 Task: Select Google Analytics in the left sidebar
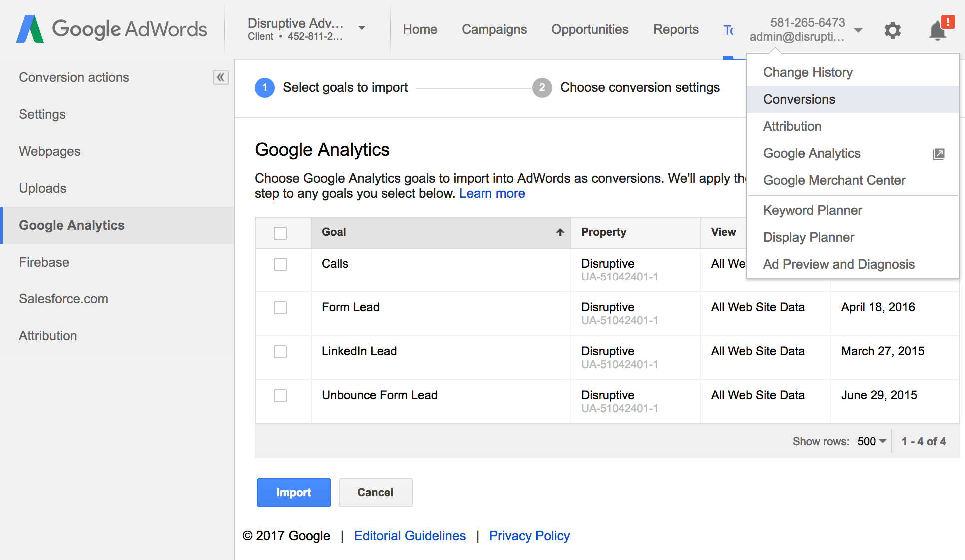tap(117, 225)
